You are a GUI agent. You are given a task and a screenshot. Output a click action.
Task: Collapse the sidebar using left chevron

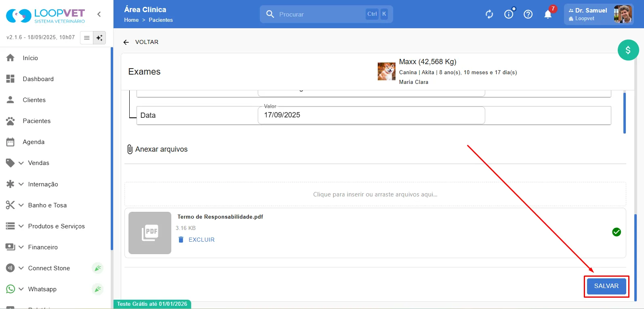pyautogui.click(x=99, y=14)
